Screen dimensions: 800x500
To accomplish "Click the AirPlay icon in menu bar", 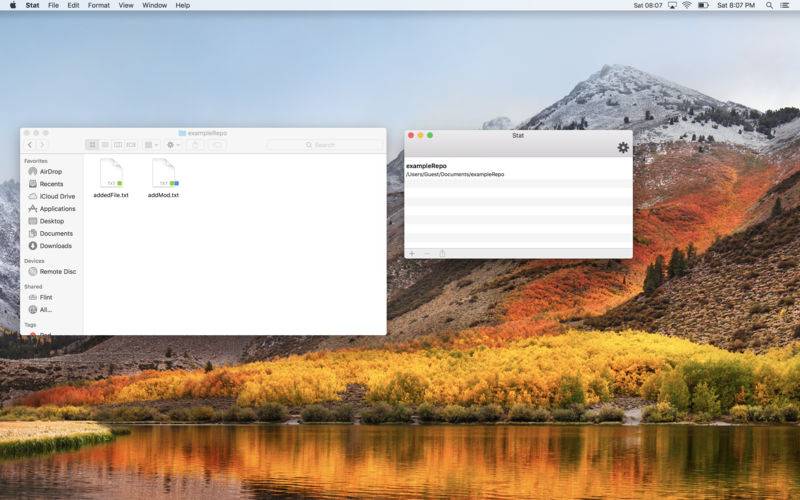I will click(672, 5).
